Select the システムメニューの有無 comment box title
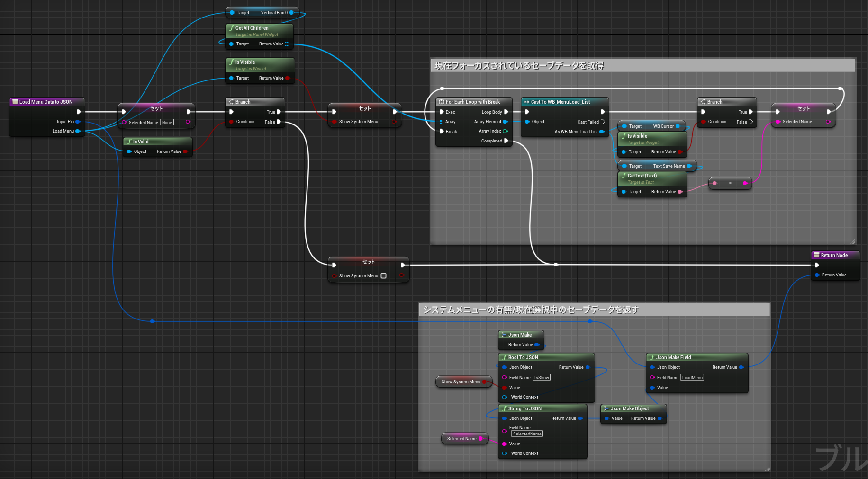868x479 pixels. click(531, 310)
